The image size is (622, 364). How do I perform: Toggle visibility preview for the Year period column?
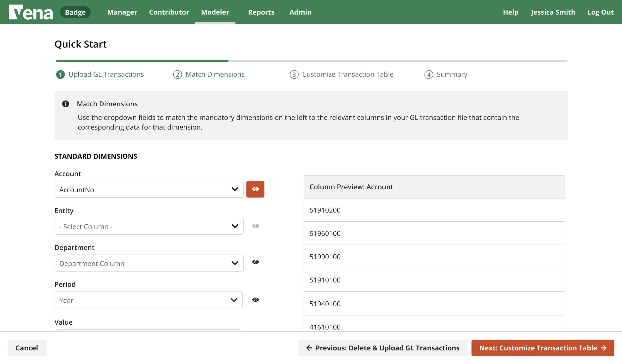tap(256, 300)
